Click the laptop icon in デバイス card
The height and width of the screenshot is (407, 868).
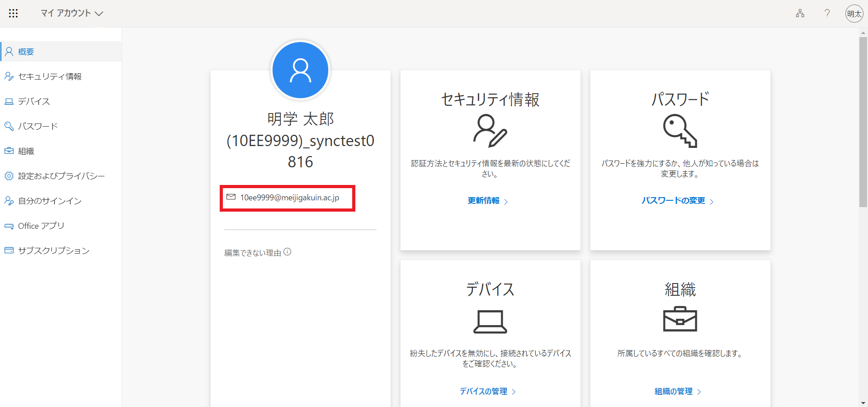pos(490,322)
